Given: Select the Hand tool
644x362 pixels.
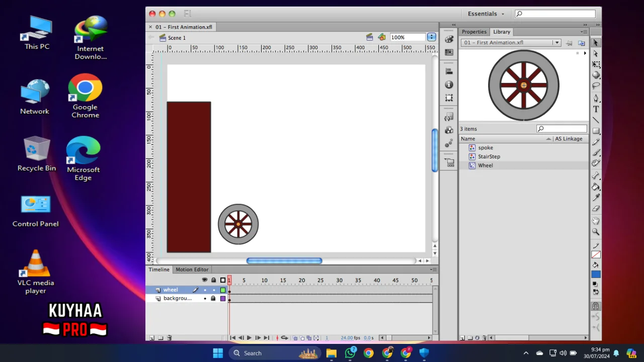Looking at the screenshot, I should pos(596,221).
